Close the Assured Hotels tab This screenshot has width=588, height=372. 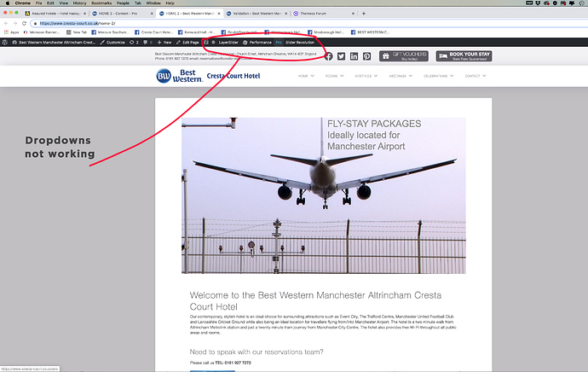coord(84,14)
